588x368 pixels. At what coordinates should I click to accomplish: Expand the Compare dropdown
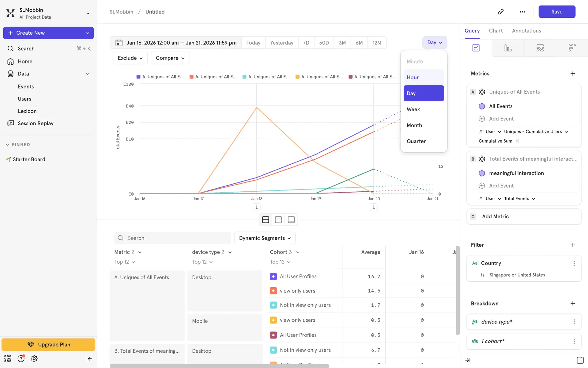170,58
